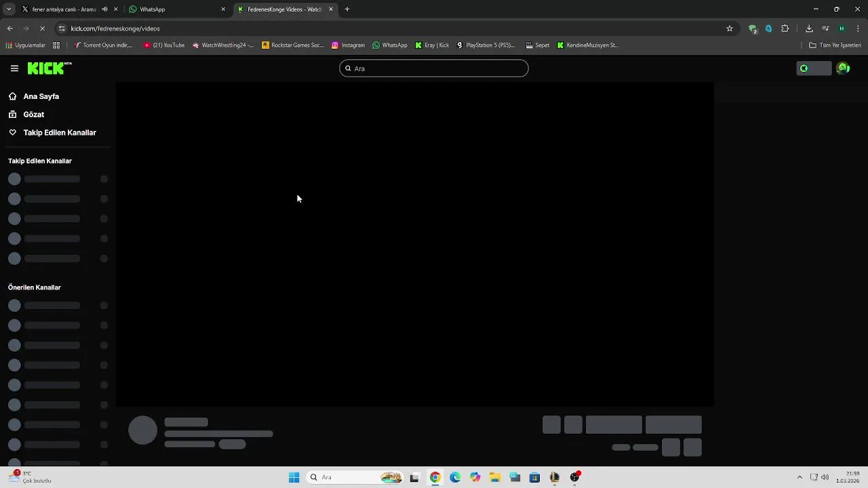This screenshot has width=868, height=488.
Task: Open WatchWrestling24 bookmark
Action: pos(223,45)
